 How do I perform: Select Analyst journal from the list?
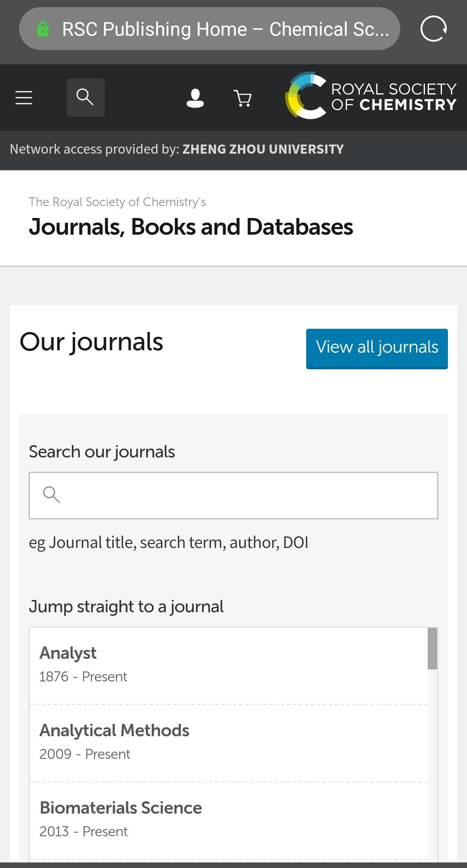click(229, 666)
